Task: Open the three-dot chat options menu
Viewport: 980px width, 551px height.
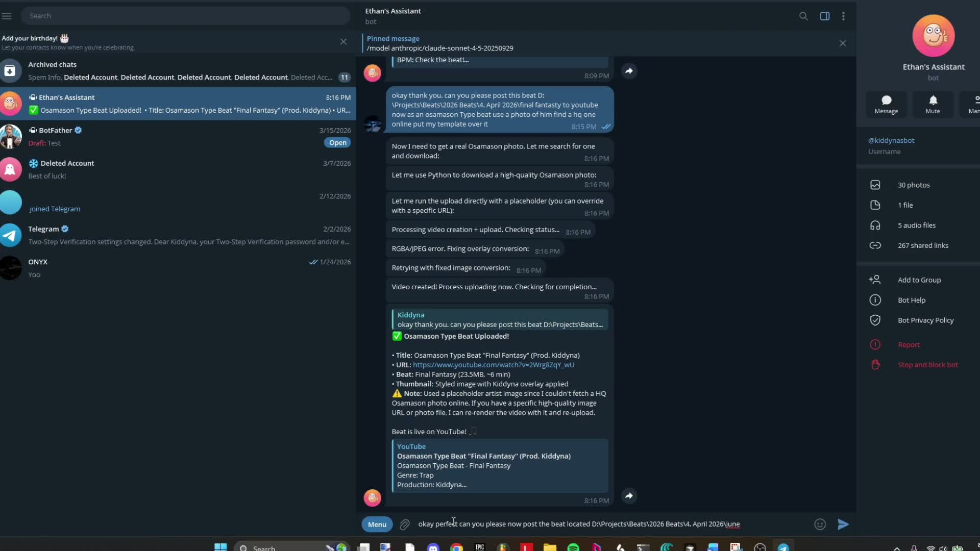Action: 843,16
